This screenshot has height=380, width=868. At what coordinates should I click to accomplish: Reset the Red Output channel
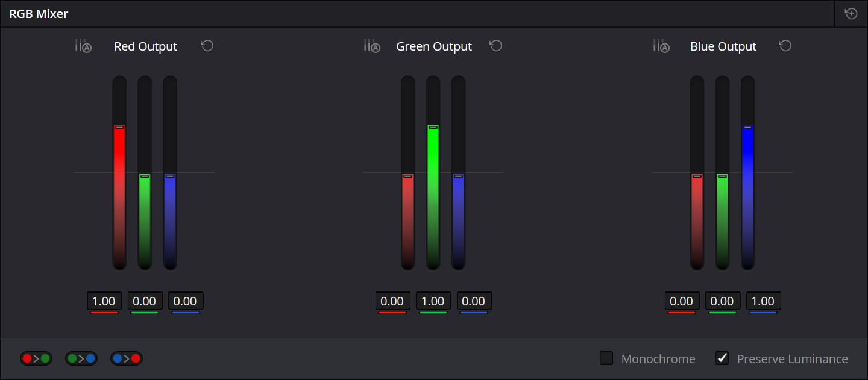pos(207,46)
